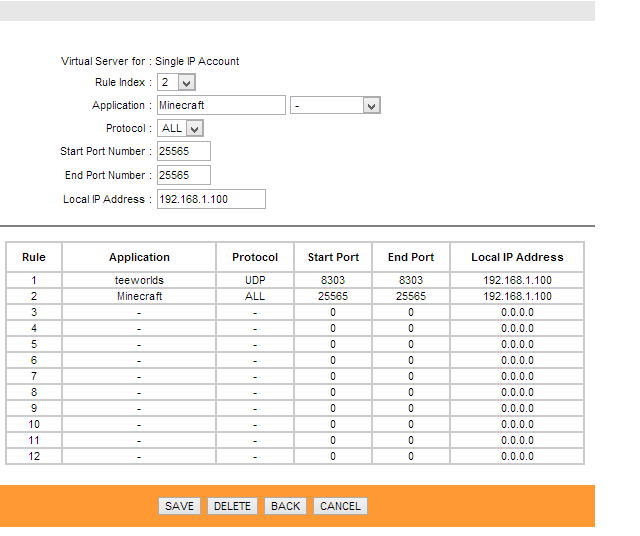The image size is (640, 536).
Task: Click the 0.0.0.0 address in rule 3
Action: (517, 312)
